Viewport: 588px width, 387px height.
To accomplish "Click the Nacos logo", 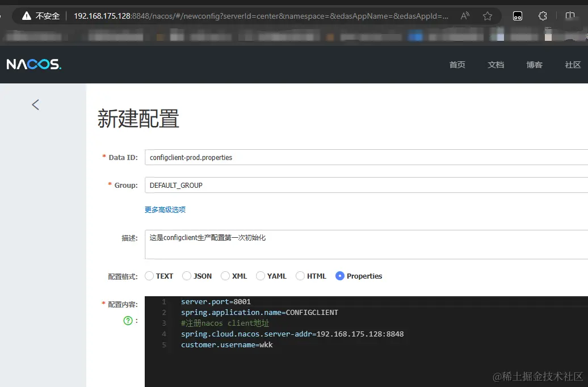I will [x=33, y=64].
